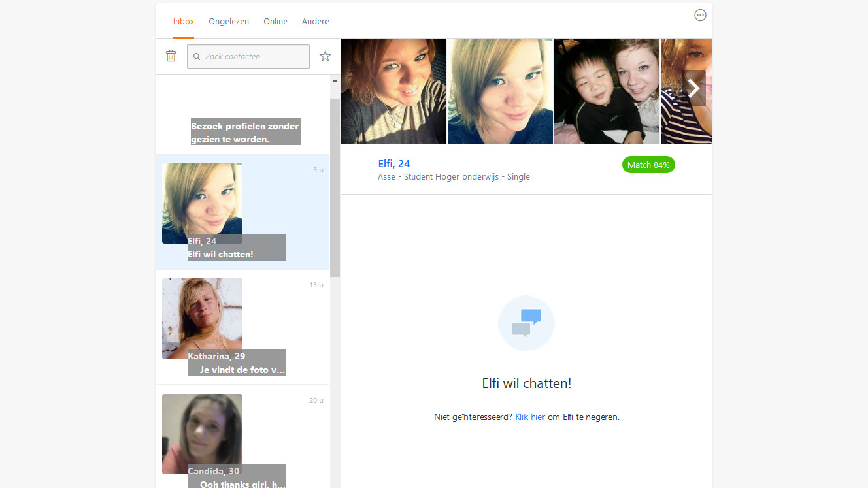Open the Online tab
Image resolution: width=868 pixels, height=488 pixels.
click(275, 21)
